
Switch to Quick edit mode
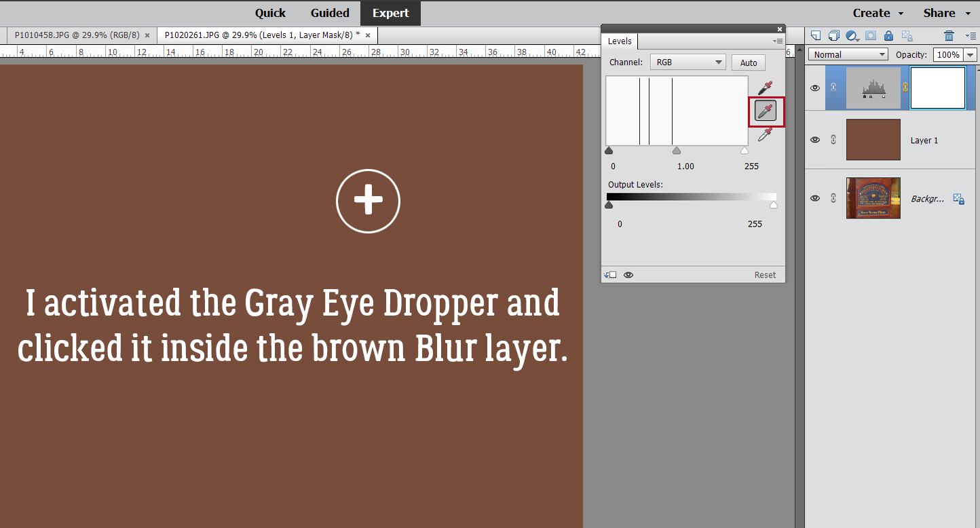[270, 13]
